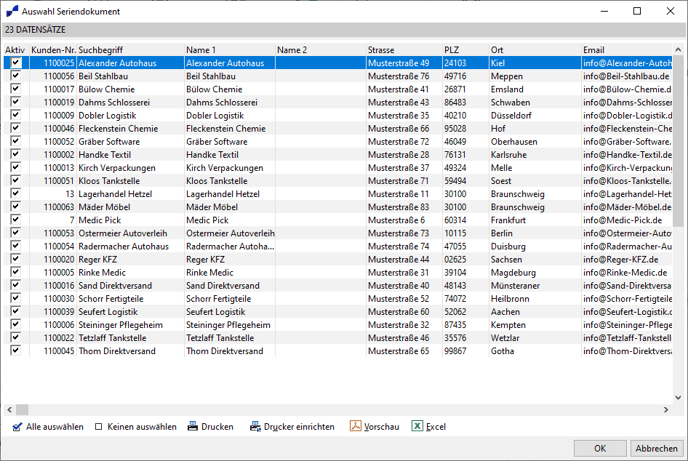688x461 pixels.
Task: Click the horizontal scrollbar thumb
Action: (22, 410)
